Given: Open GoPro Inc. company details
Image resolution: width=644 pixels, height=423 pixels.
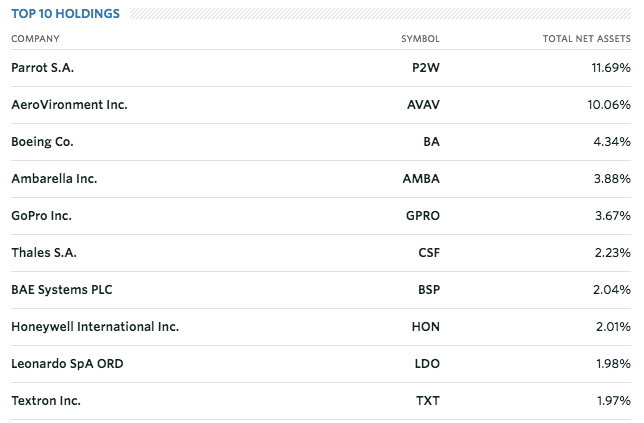Looking at the screenshot, I should [41, 216].
